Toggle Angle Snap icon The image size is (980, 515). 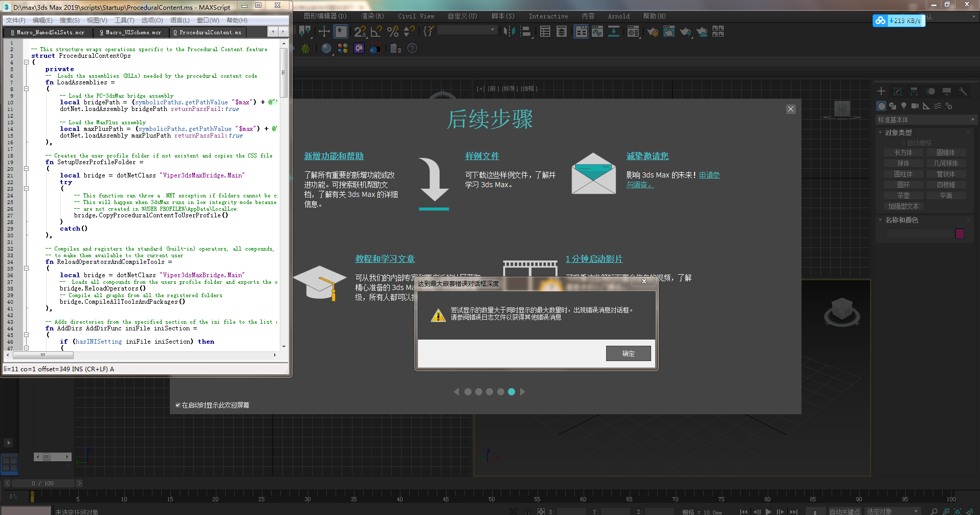click(x=376, y=32)
